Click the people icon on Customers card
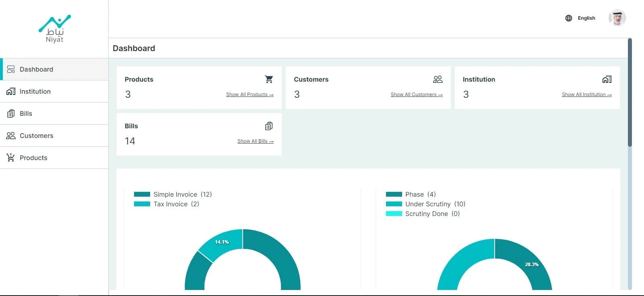 [x=438, y=79]
